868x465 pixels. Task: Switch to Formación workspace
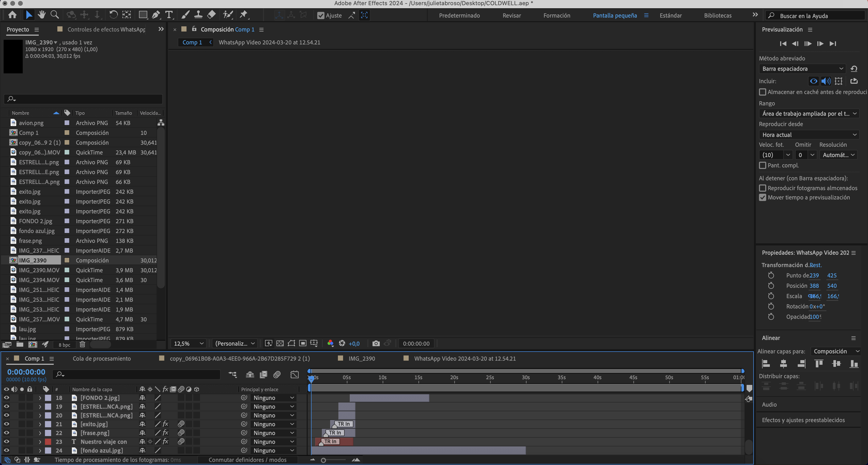[557, 16]
